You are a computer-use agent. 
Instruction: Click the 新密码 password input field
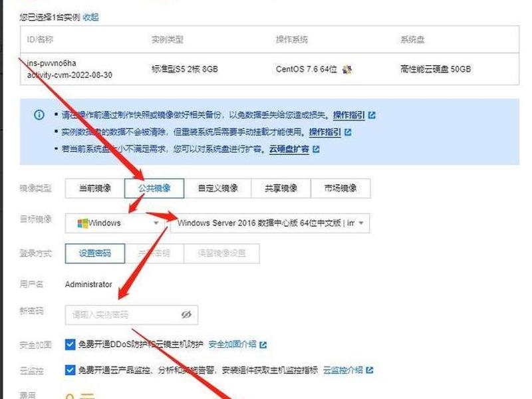[132, 315]
